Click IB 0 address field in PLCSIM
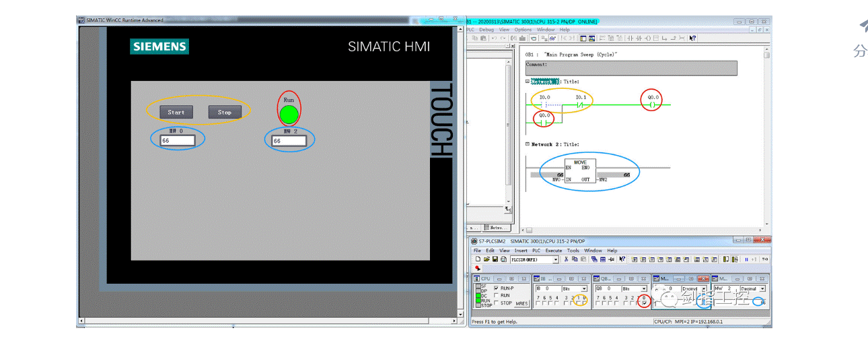Image resolution: width=868 pixels, height=345 pixels. click(548, 288)
